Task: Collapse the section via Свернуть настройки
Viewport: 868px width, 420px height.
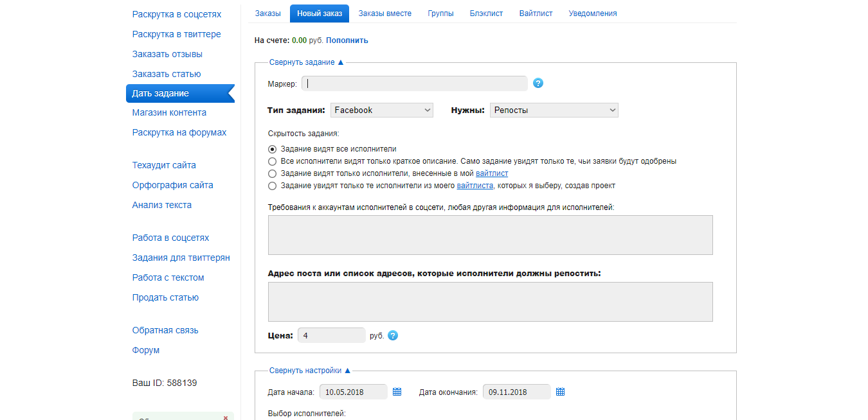Action: pos(310,371)
